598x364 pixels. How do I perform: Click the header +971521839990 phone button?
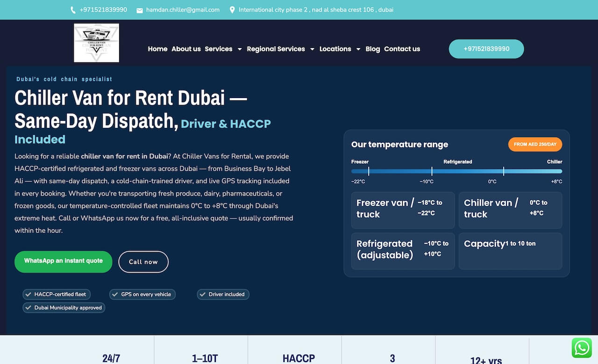(486, 49)
